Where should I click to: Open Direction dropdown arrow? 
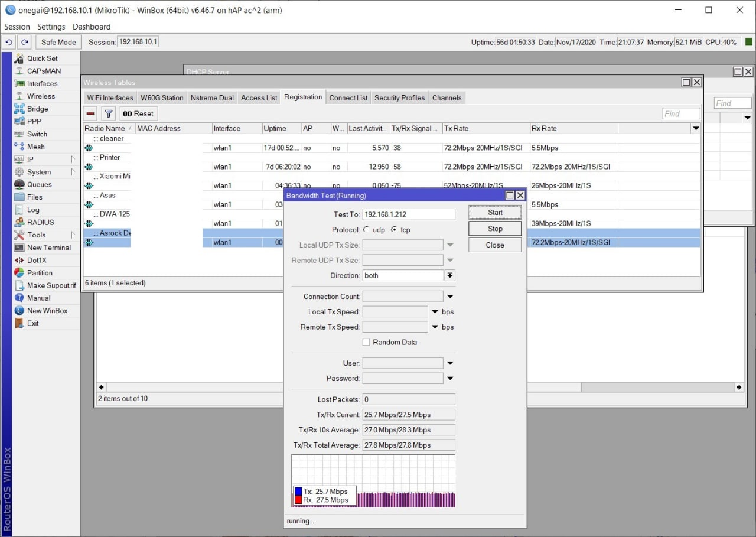coord(450,275)
